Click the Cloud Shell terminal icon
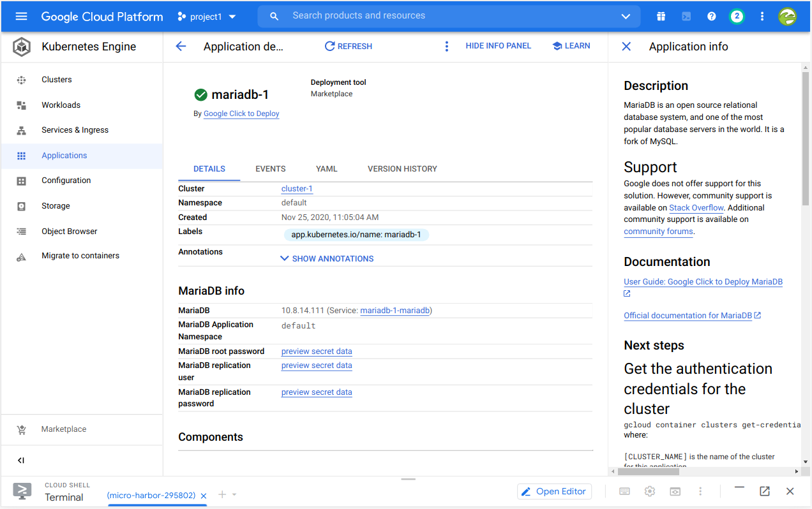Viewport: 812px width, 509px height. [x=22, y=491]
